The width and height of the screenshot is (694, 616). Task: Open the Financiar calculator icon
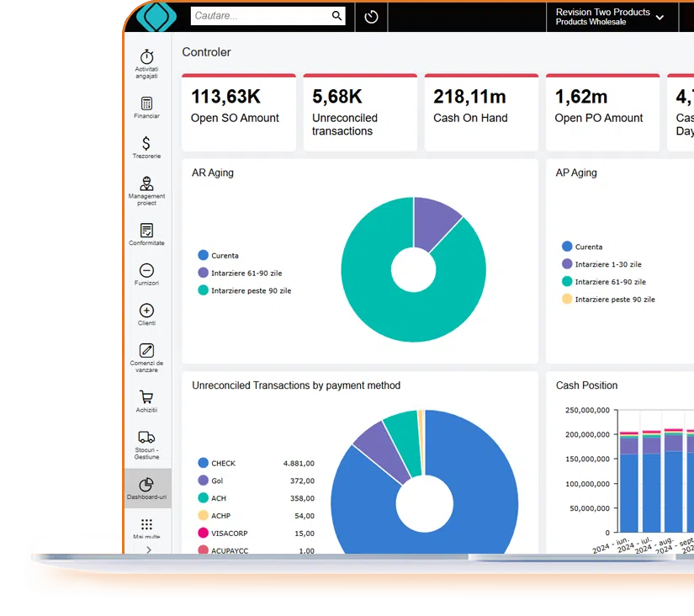pos(146,103)
